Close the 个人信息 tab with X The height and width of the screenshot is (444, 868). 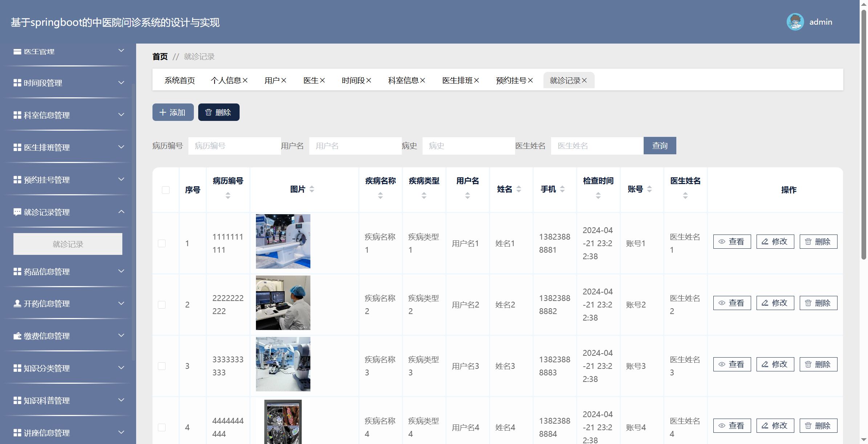click(245, 81)
